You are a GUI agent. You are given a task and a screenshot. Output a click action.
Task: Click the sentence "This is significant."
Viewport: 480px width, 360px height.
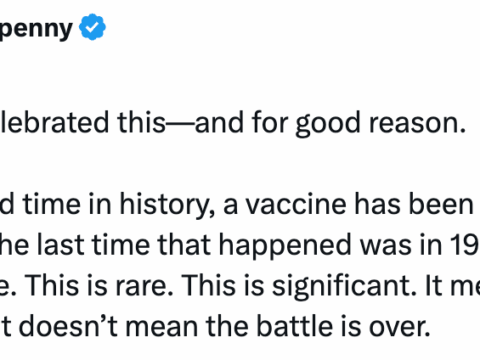pyautogui.click(x=299, y=287)
